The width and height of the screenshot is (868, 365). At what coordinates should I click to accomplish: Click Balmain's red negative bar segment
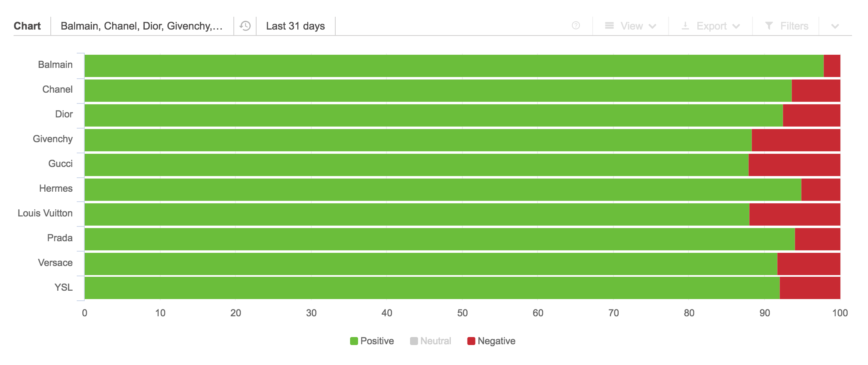[x=832, y=66]
